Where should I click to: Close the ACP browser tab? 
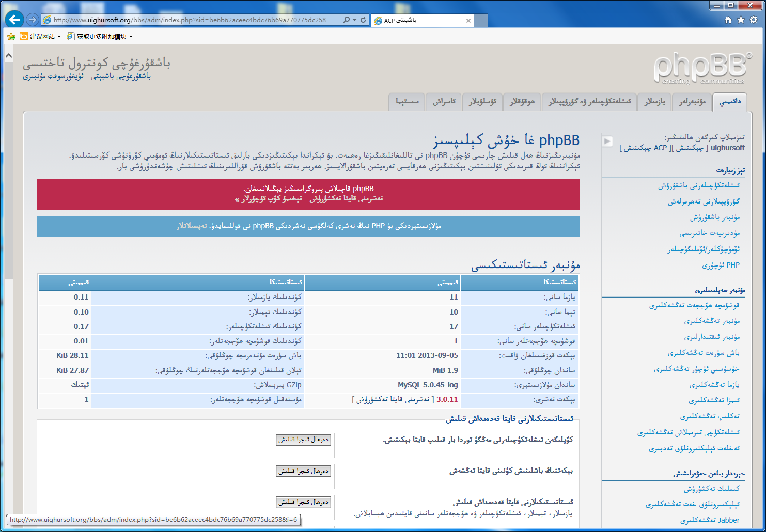point(468,21)
